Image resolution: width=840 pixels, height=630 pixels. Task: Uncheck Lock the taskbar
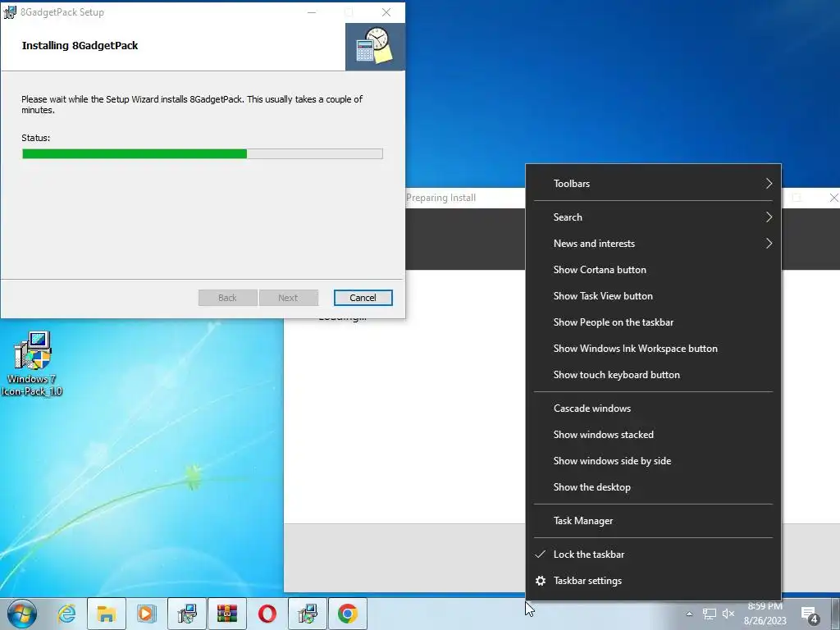(654, 555)
